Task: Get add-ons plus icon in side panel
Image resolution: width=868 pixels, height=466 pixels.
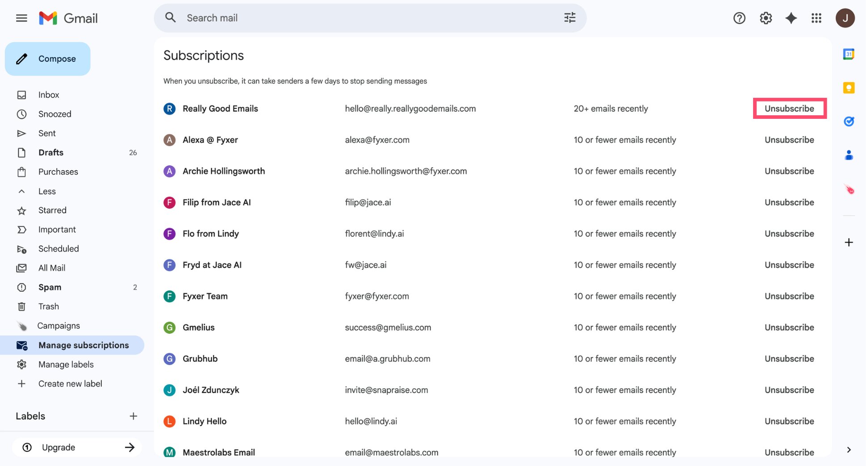Action: click(849, 243)
